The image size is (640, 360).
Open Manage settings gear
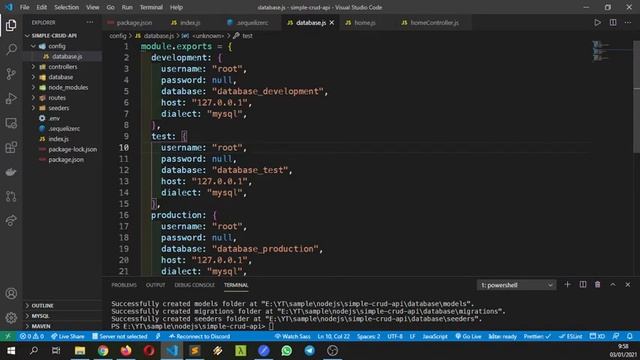pyautogui.click(x=11, y=318)
